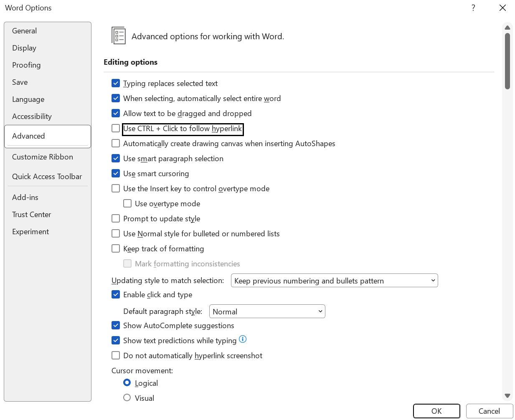Viewport: 515px width, 420px height.
Task: Uncheck Typing replaces selected text
Action: pos(116,83)
